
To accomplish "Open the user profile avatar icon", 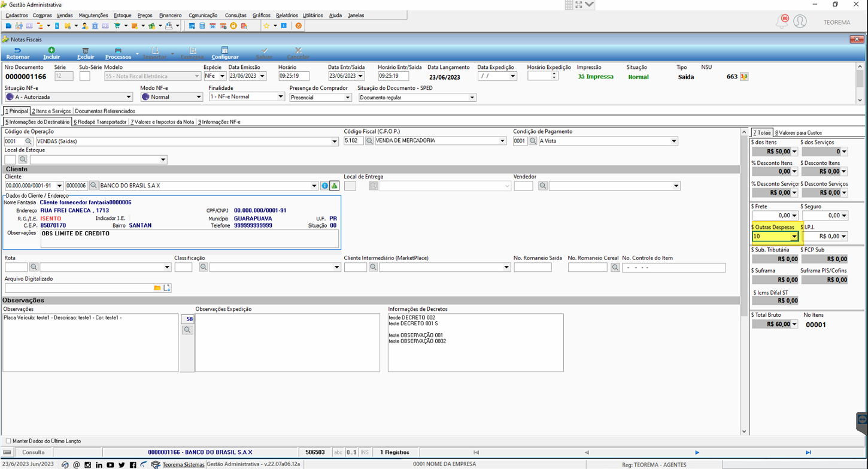I will point(800,22).
